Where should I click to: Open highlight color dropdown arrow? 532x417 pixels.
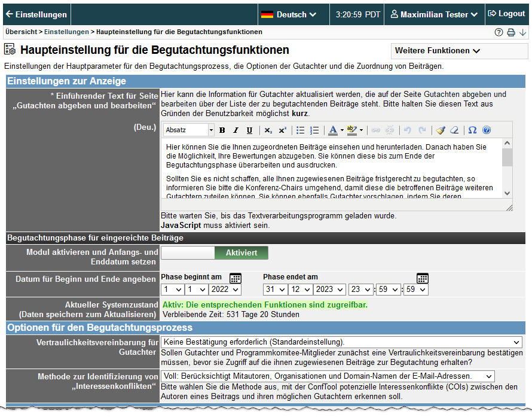pos(361,130)
